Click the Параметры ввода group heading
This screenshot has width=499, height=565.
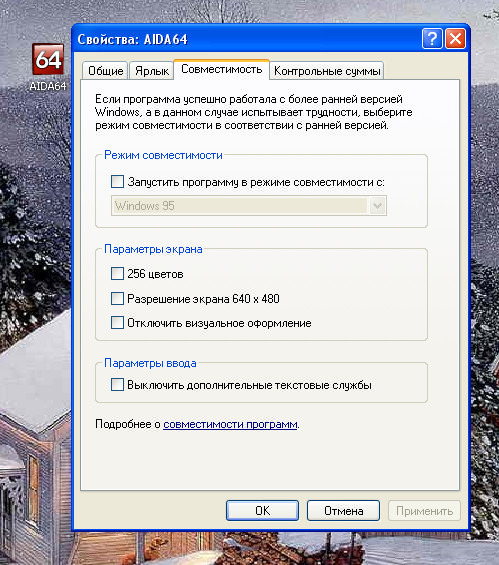click(x=150, y=363)
